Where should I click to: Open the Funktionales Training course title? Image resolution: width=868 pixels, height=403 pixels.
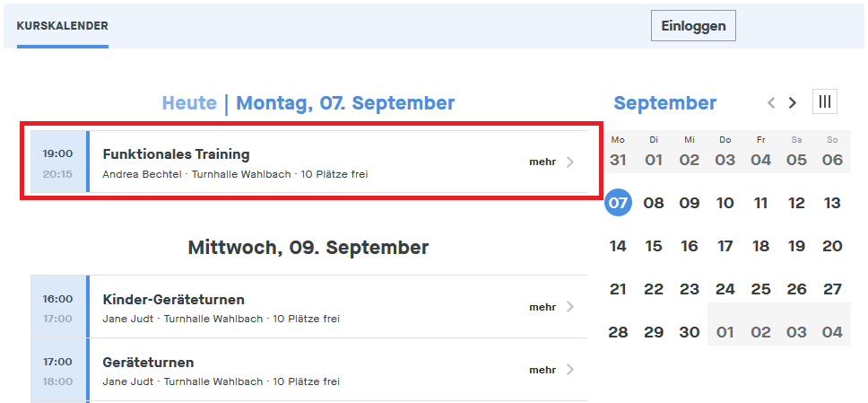pyautogui.click(x=176, y=154)
